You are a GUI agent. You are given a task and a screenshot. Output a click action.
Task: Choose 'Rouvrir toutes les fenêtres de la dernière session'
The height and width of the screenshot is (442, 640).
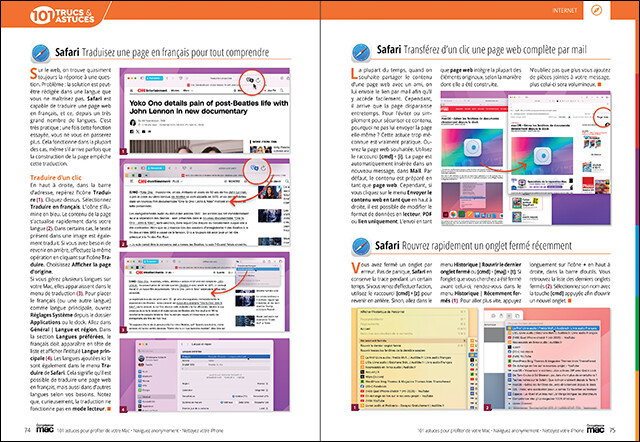pyautogui.click(x=412, y=350)
